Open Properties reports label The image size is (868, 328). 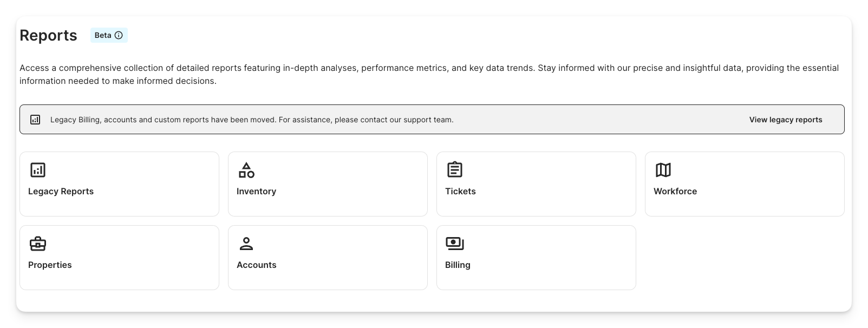point(50,265)
